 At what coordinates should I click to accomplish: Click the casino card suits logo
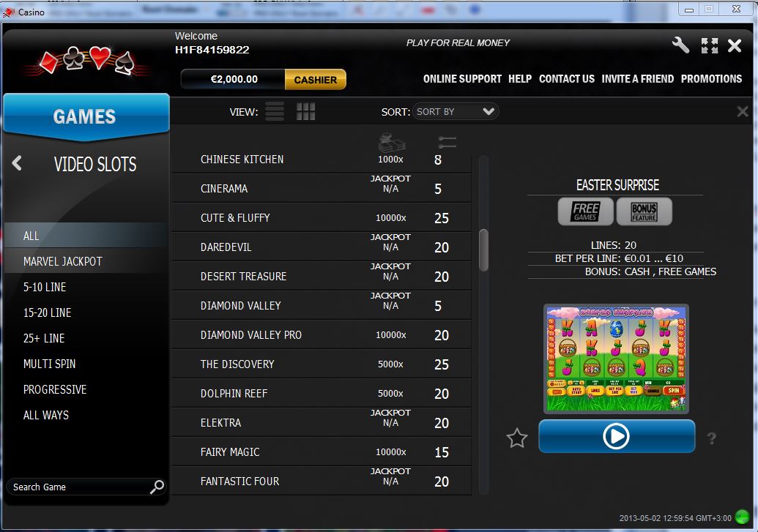point(86,61)
